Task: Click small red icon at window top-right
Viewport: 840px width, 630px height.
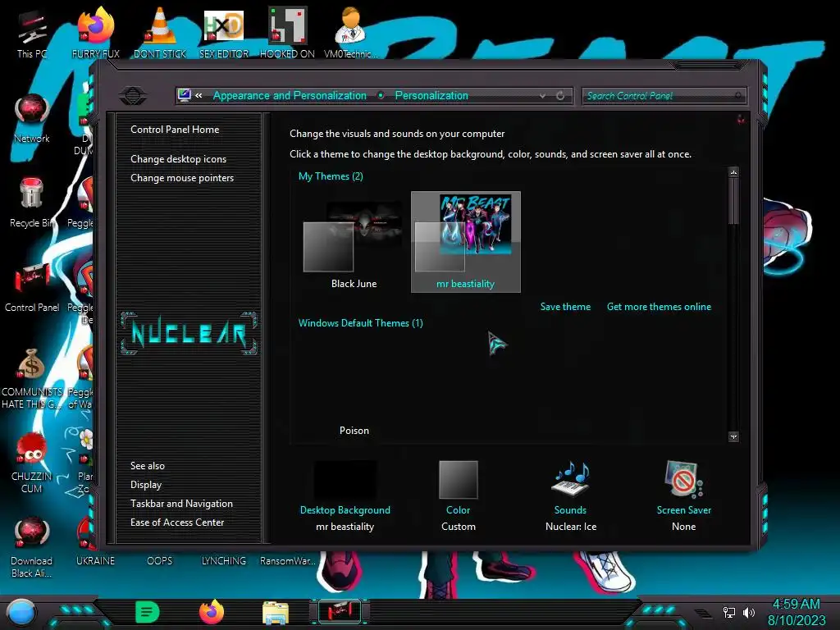Action: click(x=741, y=119)
